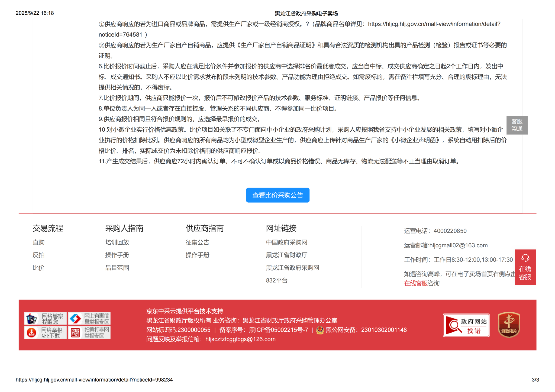This screenshot has height=392, width=555.
Task: Click the police badge beside 黑公网安备
Action: click(320, 330)
